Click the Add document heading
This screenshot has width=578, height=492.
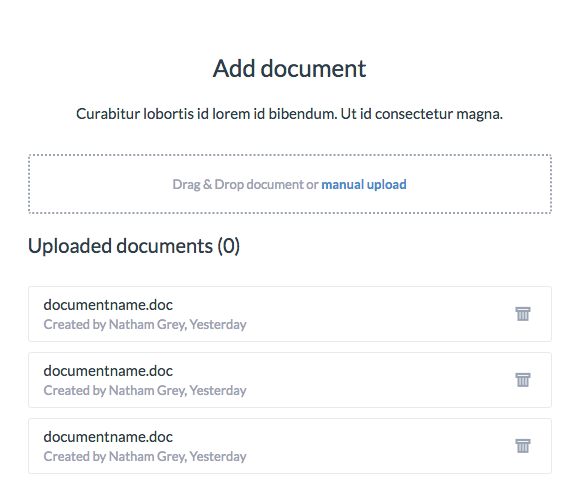tap(289, 69)
